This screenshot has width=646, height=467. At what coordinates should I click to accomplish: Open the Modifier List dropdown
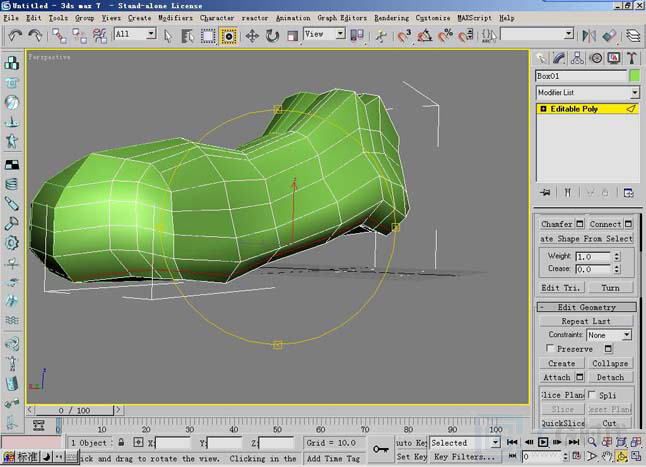587,93
